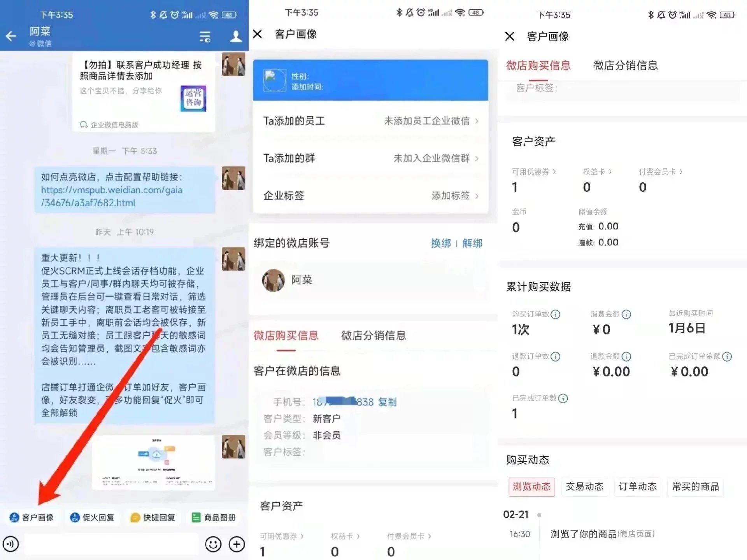
Task: Select the 交易动态 filter
Action: click(585, 487)
